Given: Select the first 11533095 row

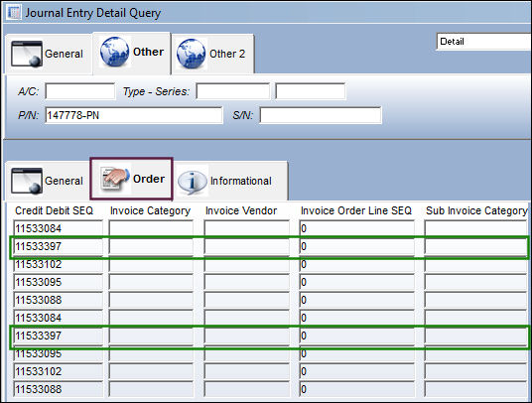Looking at the screenshot, I should click(270, 282).
